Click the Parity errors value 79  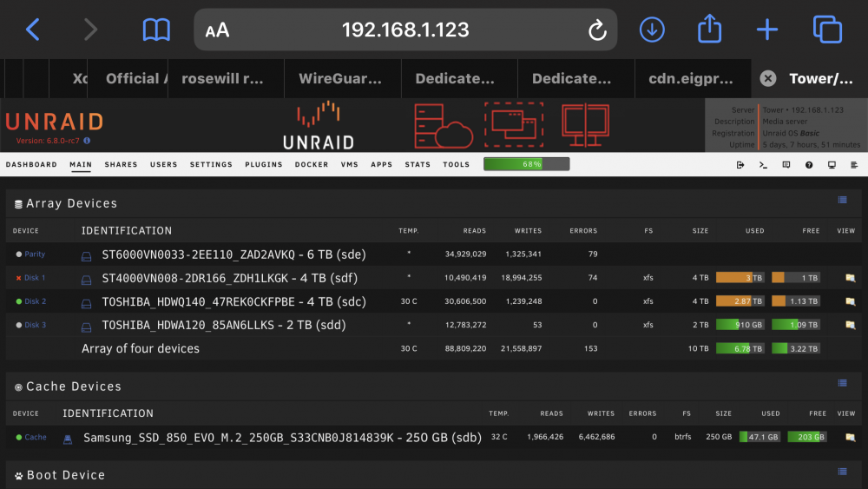click(592, 254)
